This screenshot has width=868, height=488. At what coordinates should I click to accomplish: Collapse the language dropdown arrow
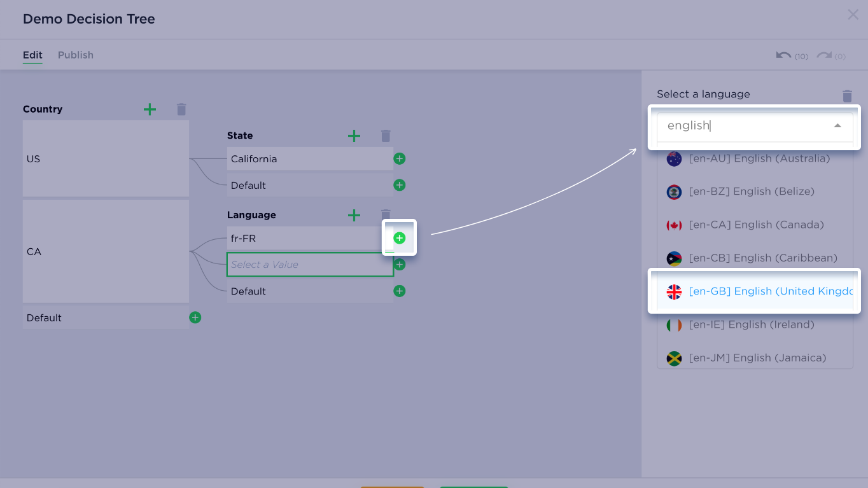(837, 126)
